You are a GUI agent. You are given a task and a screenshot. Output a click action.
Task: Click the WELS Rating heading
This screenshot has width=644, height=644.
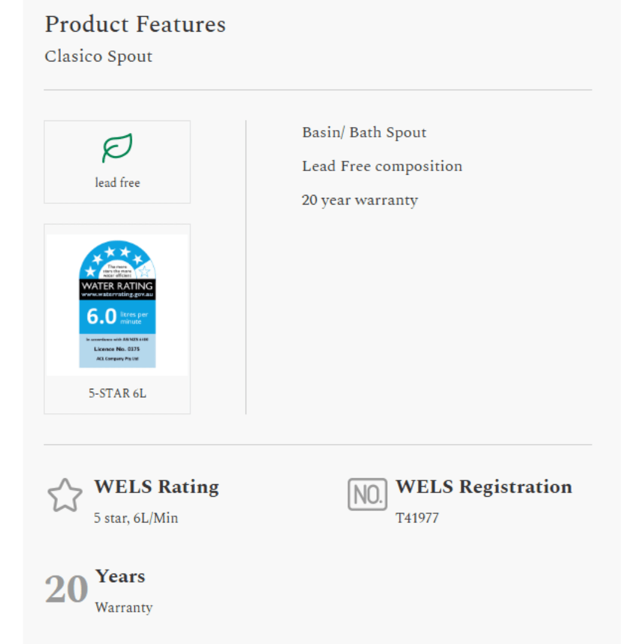point(156,487)
